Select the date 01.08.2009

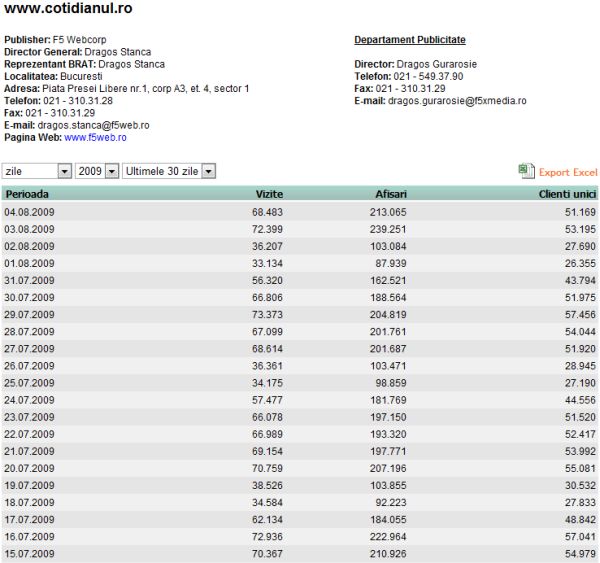(29, 263)
